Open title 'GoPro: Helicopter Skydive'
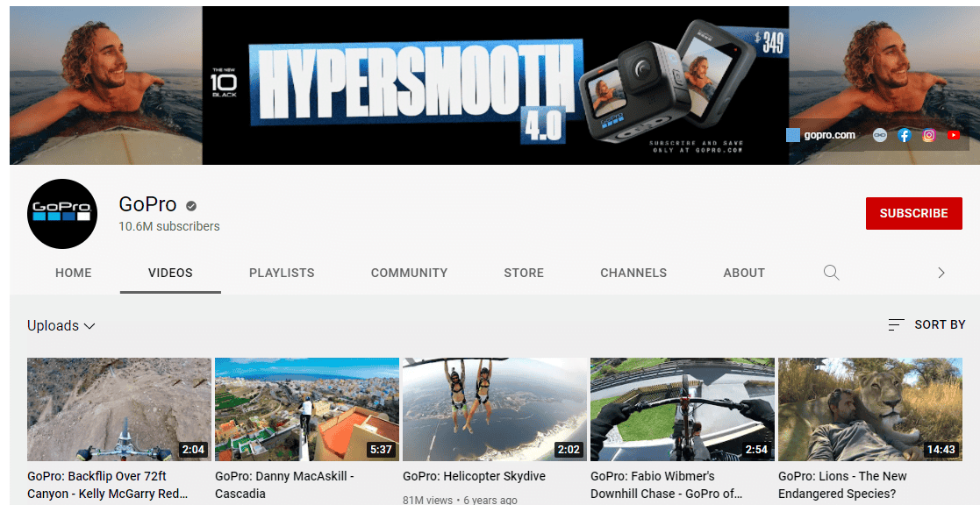Viewport: 980px width, 505px height. coord(475,476)
